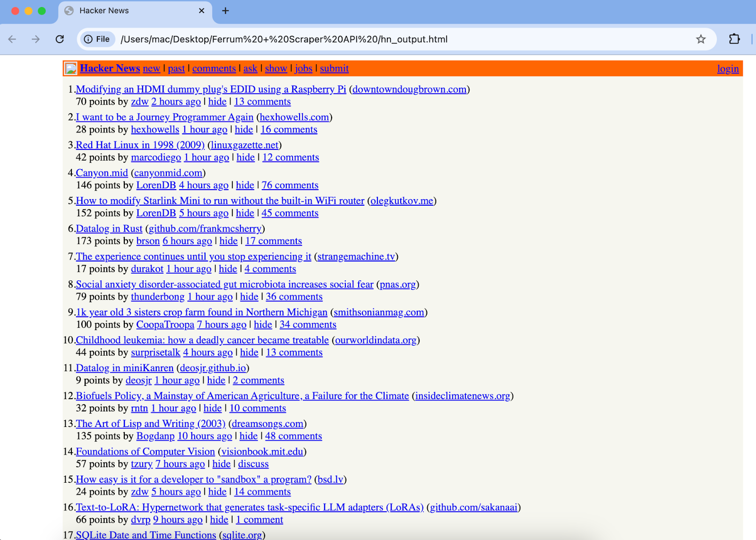Close the Hacker News tab
756x540 pixels.
(202, 10)
